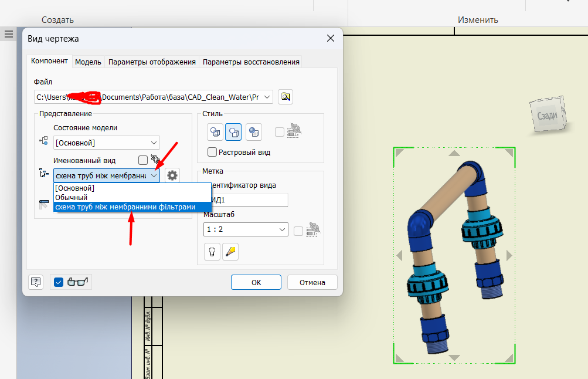Choose схема труб між мембранними фільтрами
Image resolution: width=588 pixels, height=379 pixels.
tap(132, 207)
